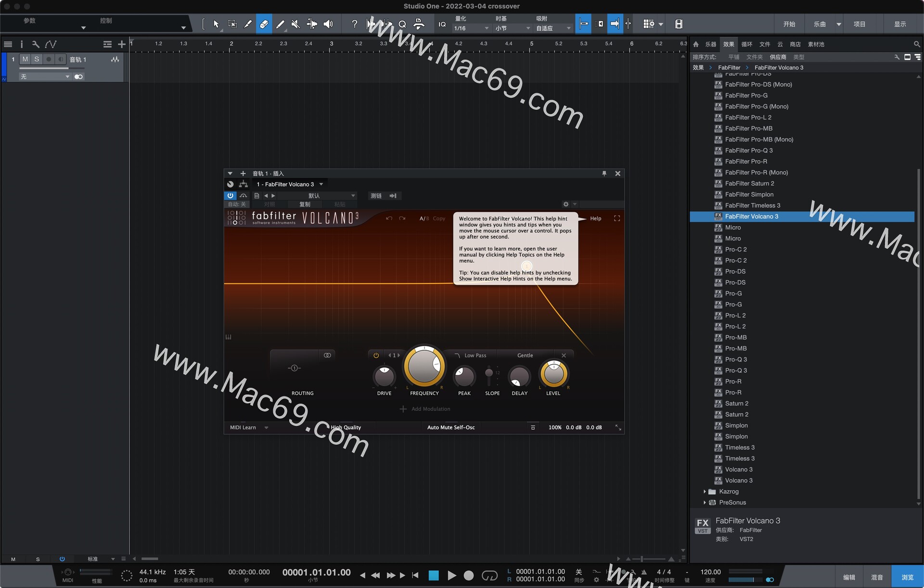This screenshot has width=924, height=588.
Task: Select the Paint (pencil) tool
Action: pyautogui.click(x=280, y=24)
